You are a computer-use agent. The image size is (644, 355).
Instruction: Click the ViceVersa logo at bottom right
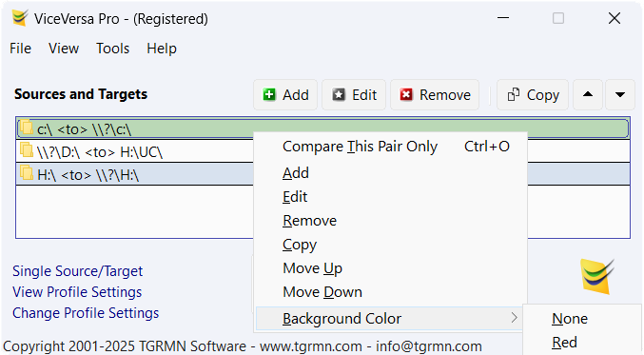click(596, 276)
